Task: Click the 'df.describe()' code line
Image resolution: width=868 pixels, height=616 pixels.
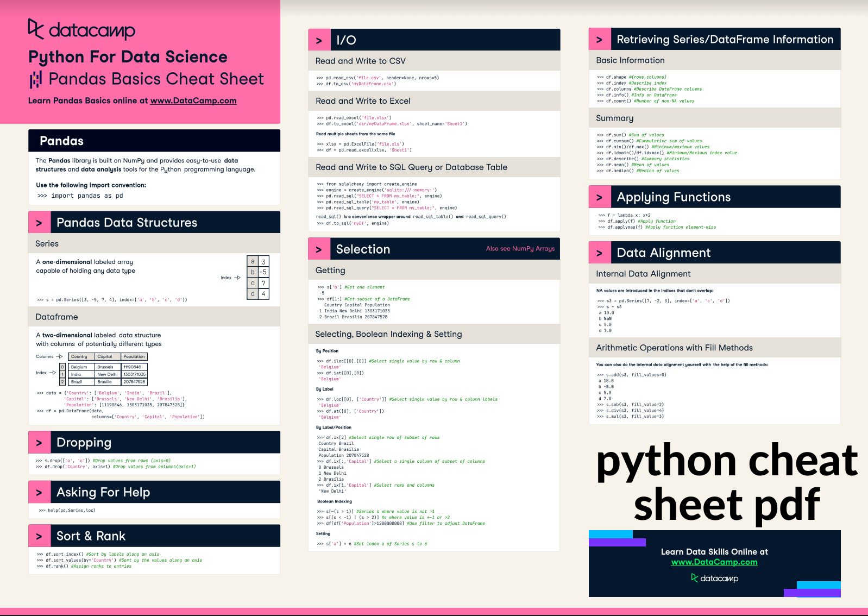Action: pos(643,159)
